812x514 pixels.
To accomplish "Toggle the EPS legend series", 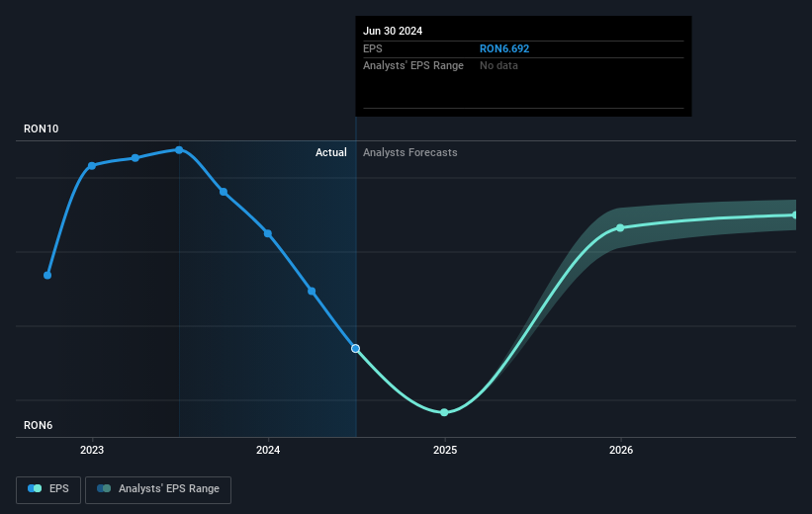I will pyautogui.click(x=48, y=489).
